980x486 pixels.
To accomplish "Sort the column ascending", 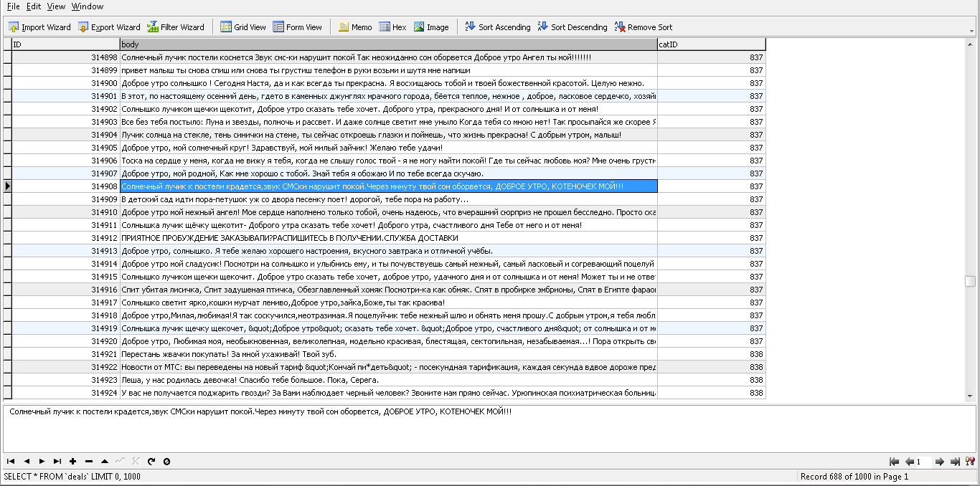I will (x=498, y=27).
